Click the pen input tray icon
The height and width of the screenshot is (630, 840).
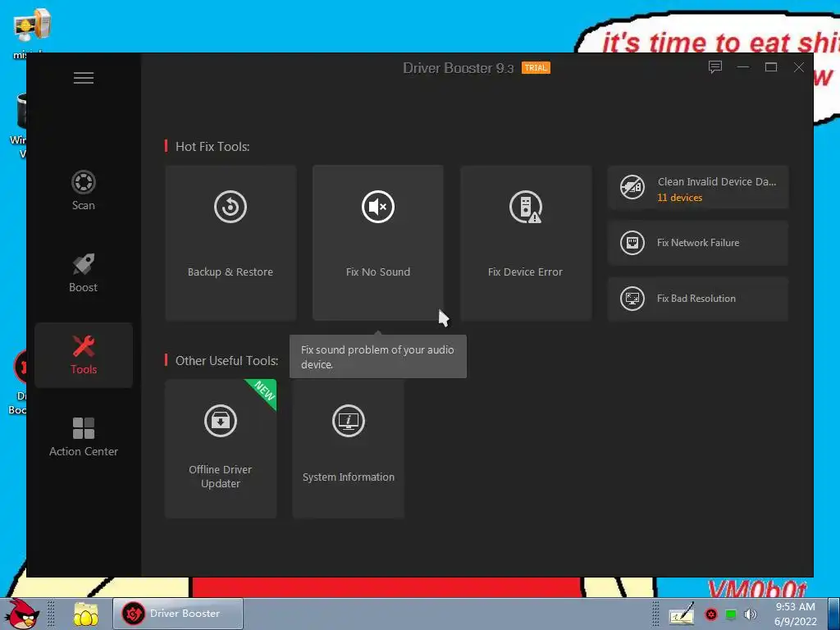682,614
